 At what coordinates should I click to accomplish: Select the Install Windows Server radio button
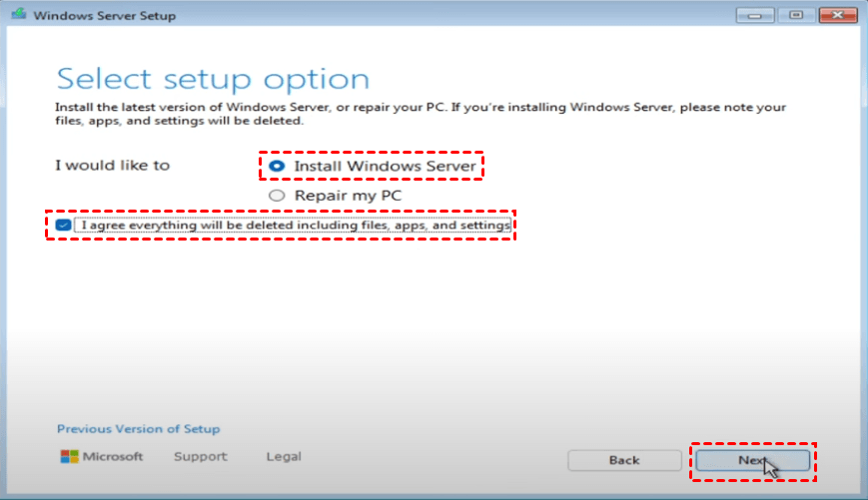(x=276, y=166)
